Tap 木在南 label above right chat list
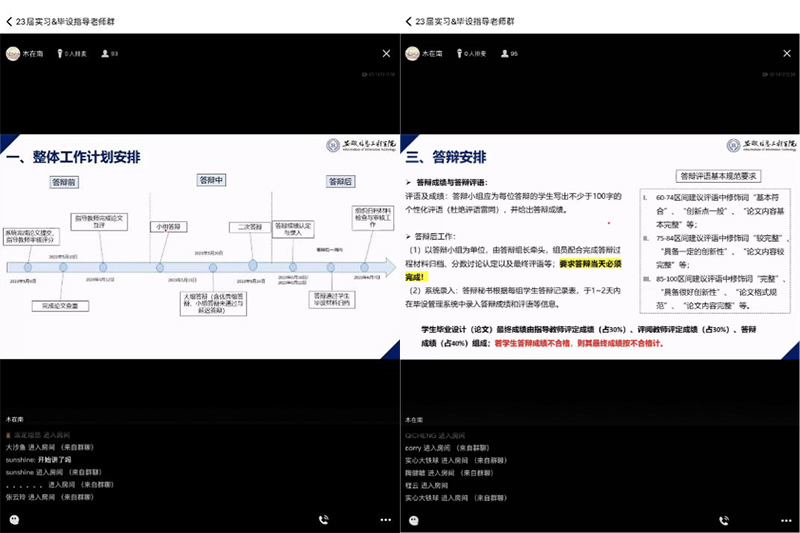This screenshot has width=800, height=533. (x=414, y=420)
